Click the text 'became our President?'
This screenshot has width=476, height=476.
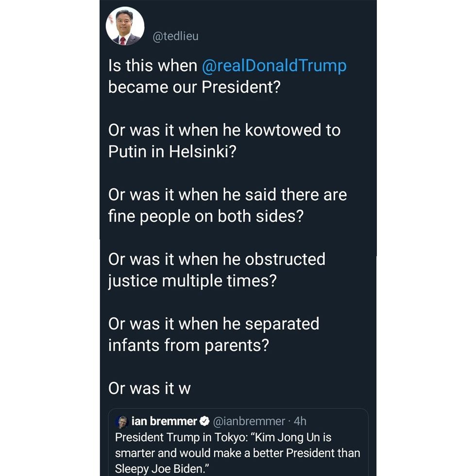click(x=195, y=87)
